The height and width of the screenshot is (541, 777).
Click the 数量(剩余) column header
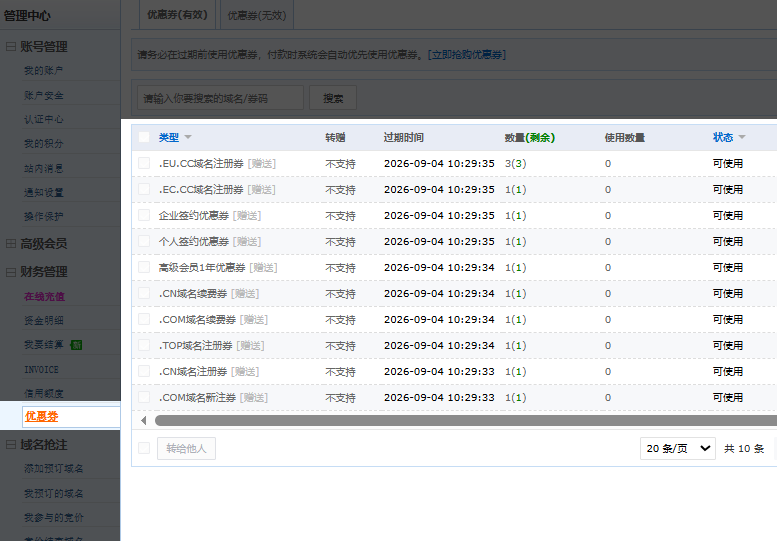click(x=530, y=137)
